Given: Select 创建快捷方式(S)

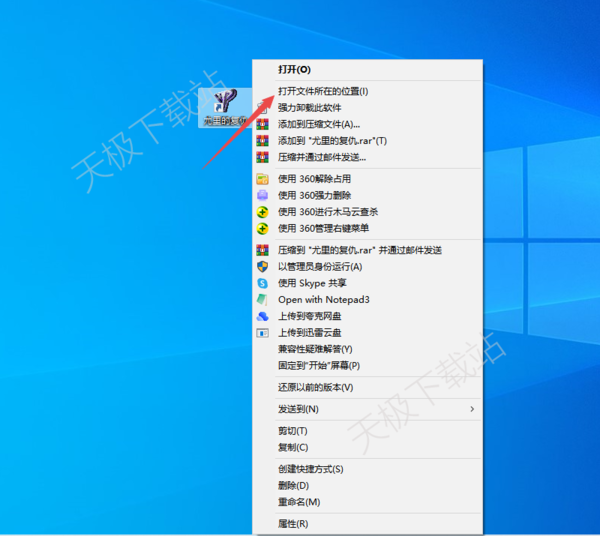Looking at the screenshot, I should click(x=310, y=469).
